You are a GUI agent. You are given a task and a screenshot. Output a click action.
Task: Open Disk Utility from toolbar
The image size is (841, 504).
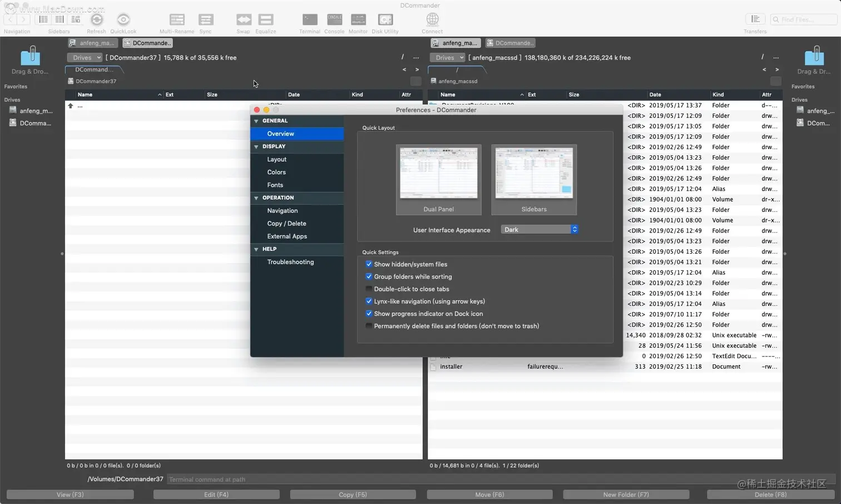385,19
